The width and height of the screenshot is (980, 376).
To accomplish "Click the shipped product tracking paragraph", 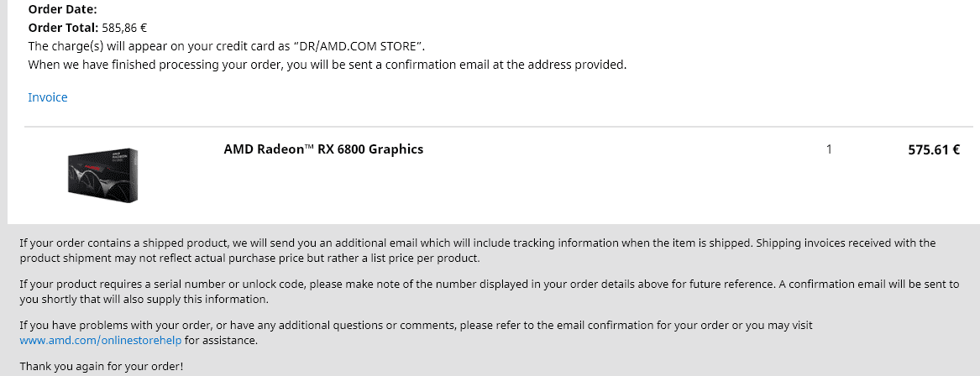I will click(x=478, y=250).
